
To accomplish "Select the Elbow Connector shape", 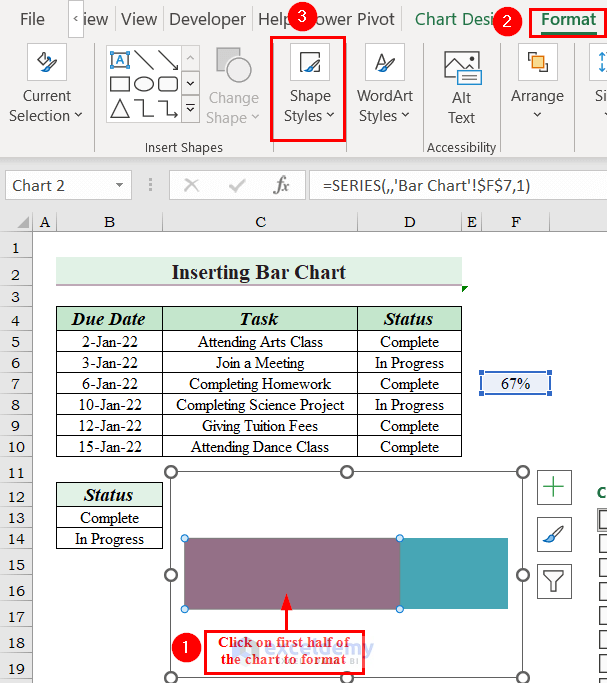I will [144, 108].
